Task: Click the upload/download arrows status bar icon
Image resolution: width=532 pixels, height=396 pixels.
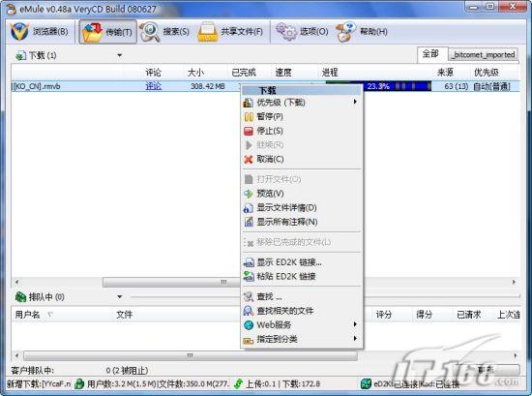Action: click(239, 384)
